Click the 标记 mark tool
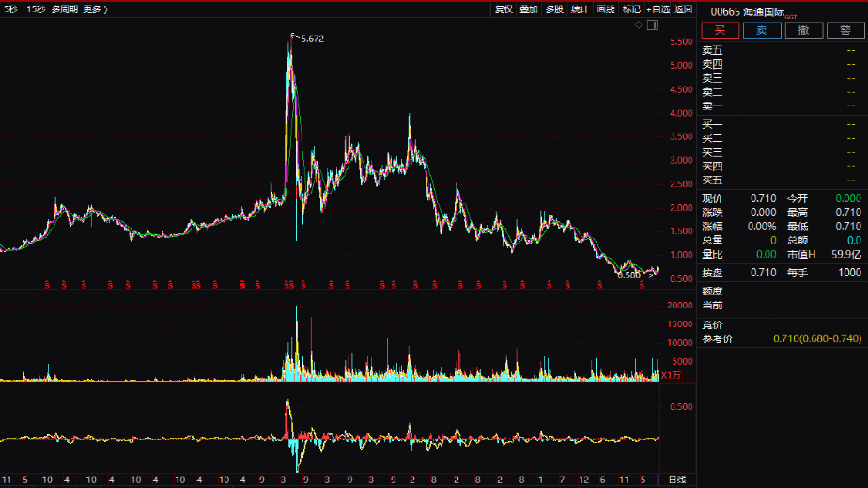Viewport: 868px width, 488px height. [x=631, y=9]
